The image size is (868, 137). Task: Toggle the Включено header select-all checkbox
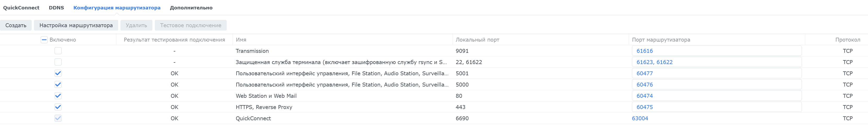pyautogui.click(x=44, y=40)
